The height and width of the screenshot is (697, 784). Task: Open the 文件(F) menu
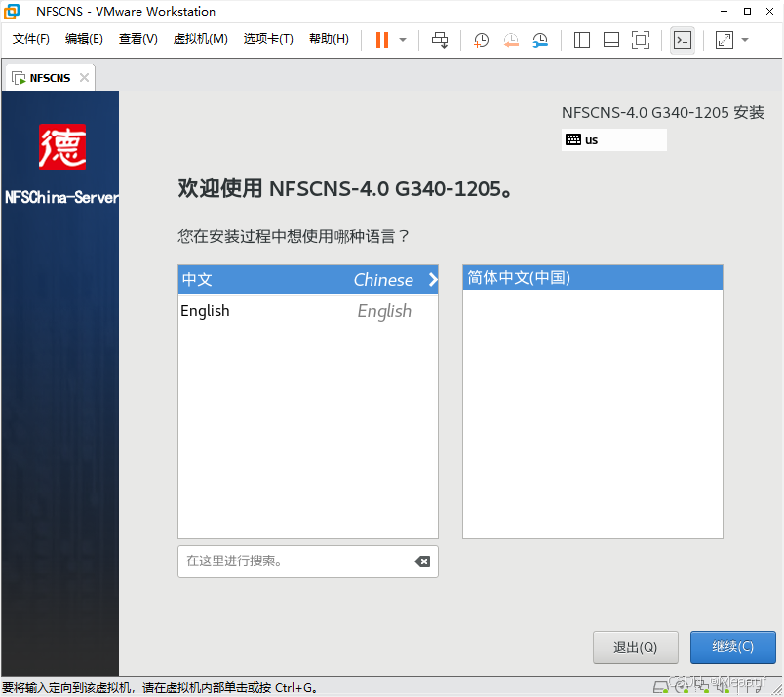31,39
